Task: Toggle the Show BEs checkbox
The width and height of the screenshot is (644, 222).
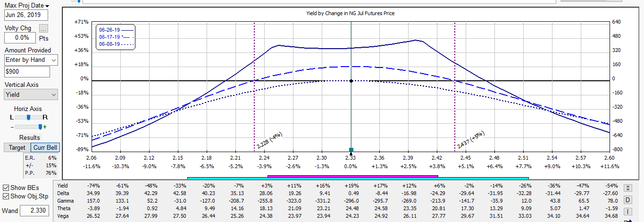Action: click(x=6, y=188)
